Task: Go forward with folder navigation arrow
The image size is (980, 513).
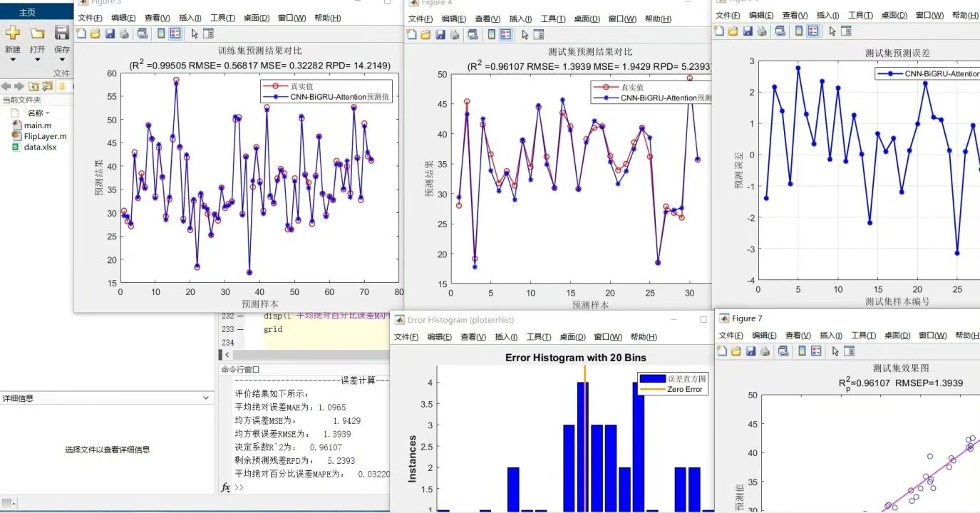Action: [x=19, y=87]
